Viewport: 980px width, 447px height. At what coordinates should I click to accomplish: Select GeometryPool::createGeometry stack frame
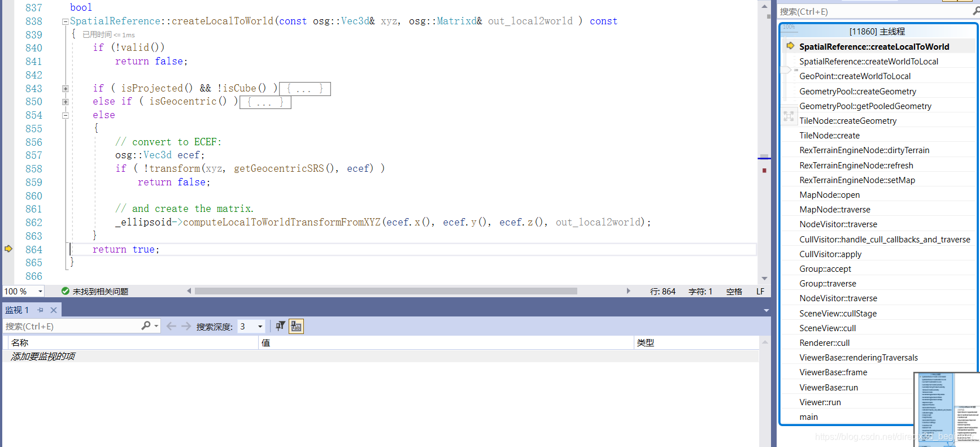tap(857, 91)
